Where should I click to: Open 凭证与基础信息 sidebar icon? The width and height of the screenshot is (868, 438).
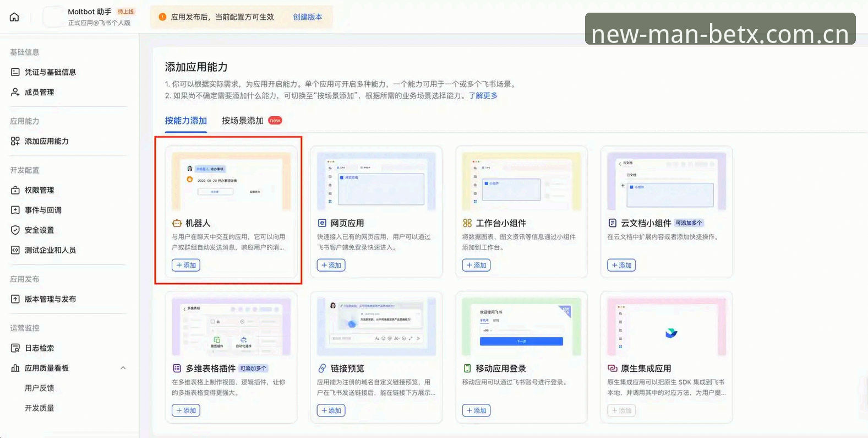pos(15,72)
